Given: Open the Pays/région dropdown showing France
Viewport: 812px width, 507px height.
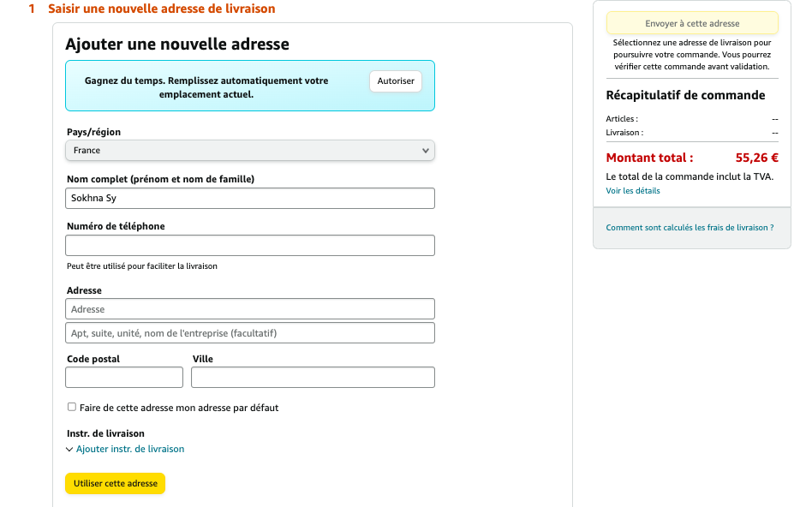Looking at the screenshot, I should [x=249, y=150].
